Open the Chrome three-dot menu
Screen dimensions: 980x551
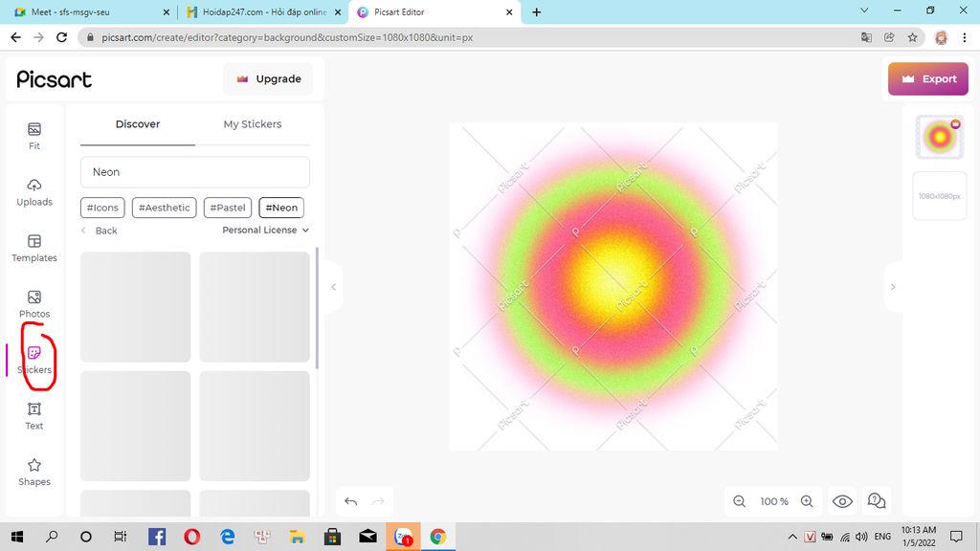965,37
